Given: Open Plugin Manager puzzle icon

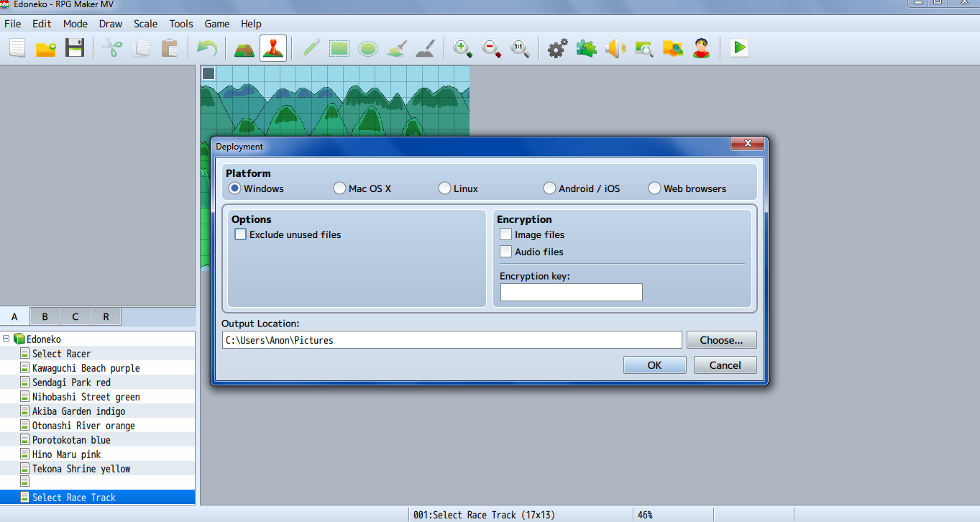Looking at the screenshot, I should [587, 48].
